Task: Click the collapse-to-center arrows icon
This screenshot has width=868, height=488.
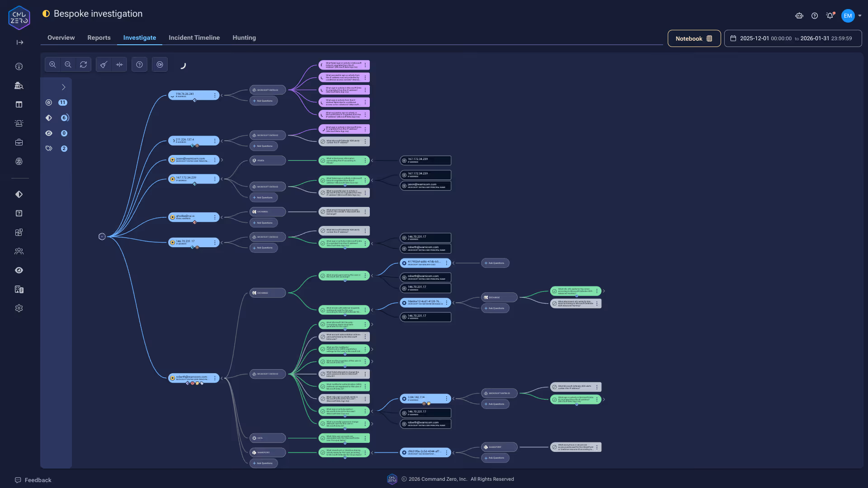Action: click(x=119, y=65)
